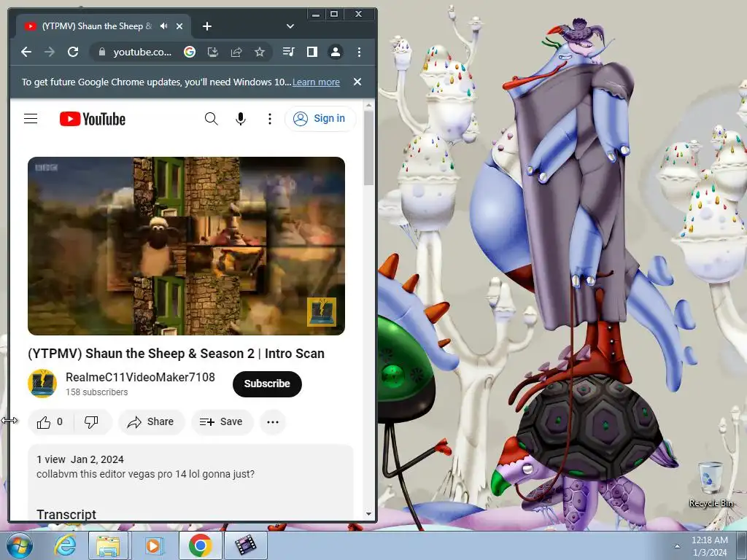Click the scrollbar down arrow
This screenshot has height=560, width=747.
[368, 514]
